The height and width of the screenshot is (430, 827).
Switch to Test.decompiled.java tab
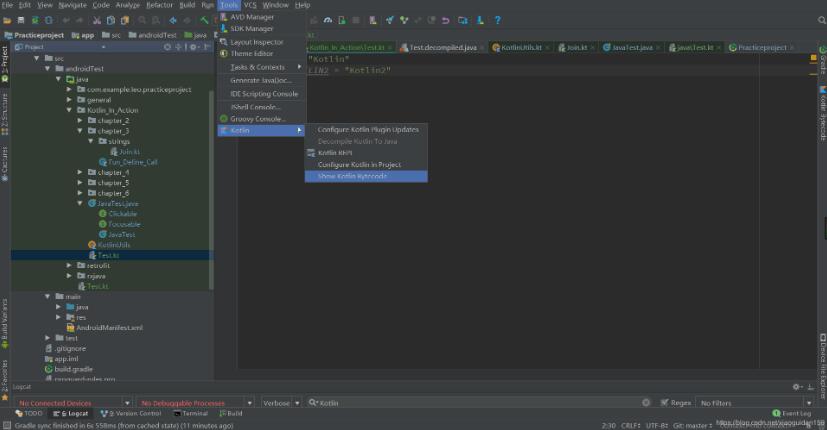pos(442,47)
